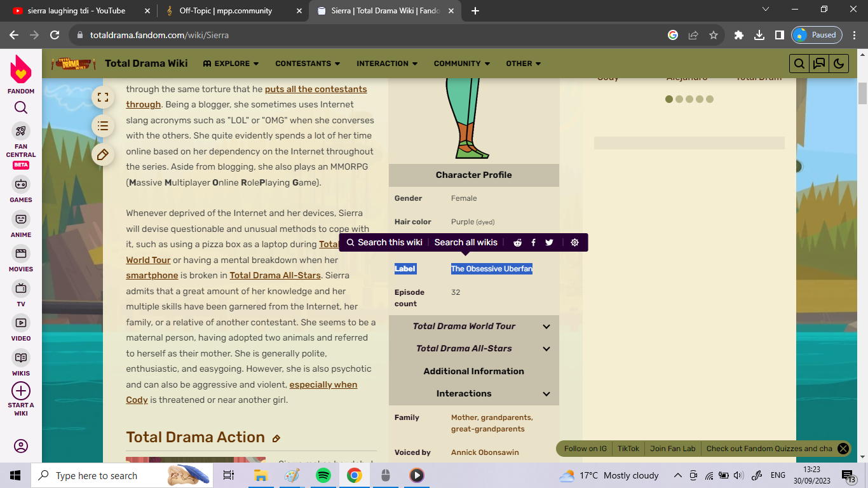Open Windows Start menu
This screenshot has height=488, width=868.
click(x=15, y=475)
